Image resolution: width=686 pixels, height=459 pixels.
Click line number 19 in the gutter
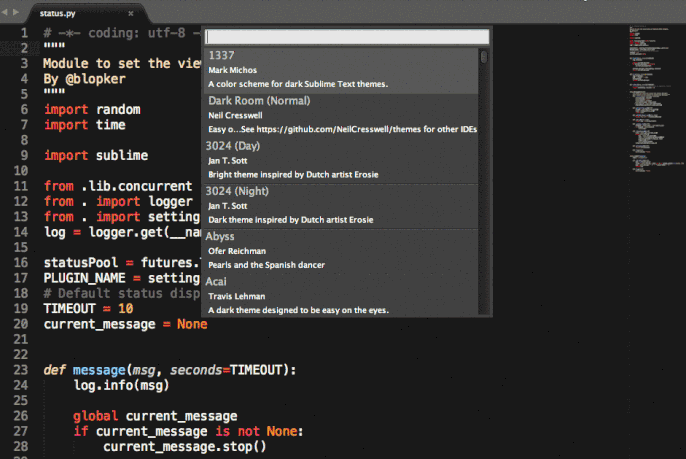[21, 309]
